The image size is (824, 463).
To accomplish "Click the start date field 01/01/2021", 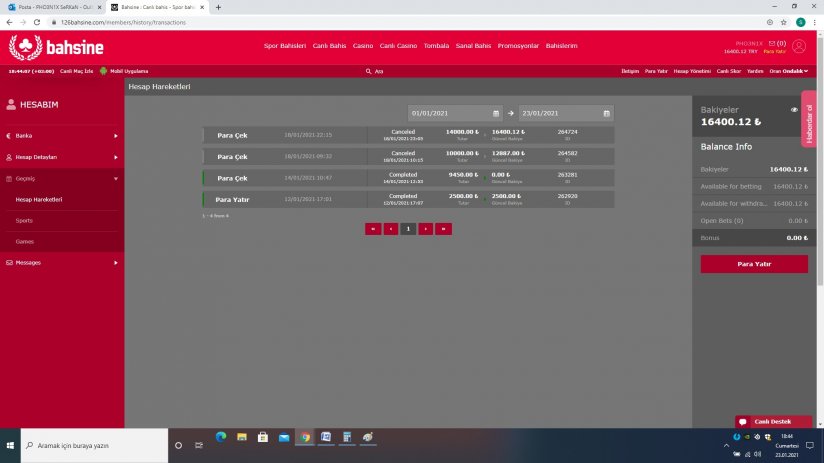I will coord(455,114).
